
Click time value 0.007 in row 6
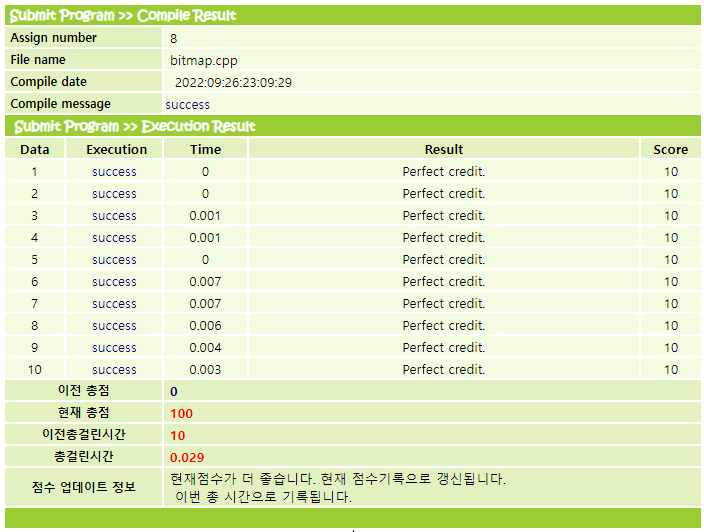coord(205,282)
